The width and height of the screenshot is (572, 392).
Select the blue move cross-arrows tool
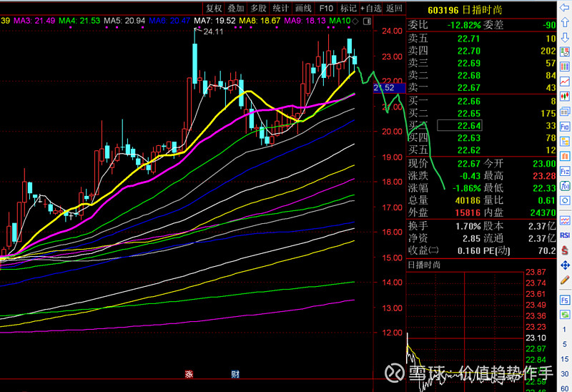(x=565, y=265)
